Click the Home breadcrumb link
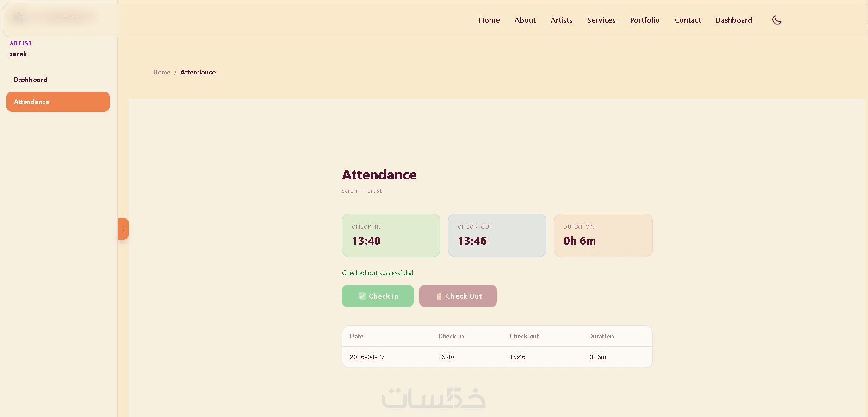 point(161,72)
